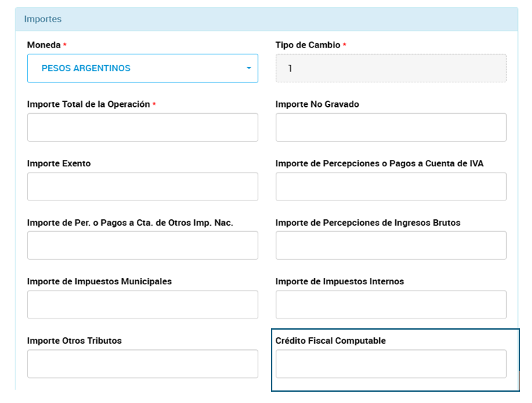
Task: Click the Importe No Gravado input box
Action: pos(391,128)
